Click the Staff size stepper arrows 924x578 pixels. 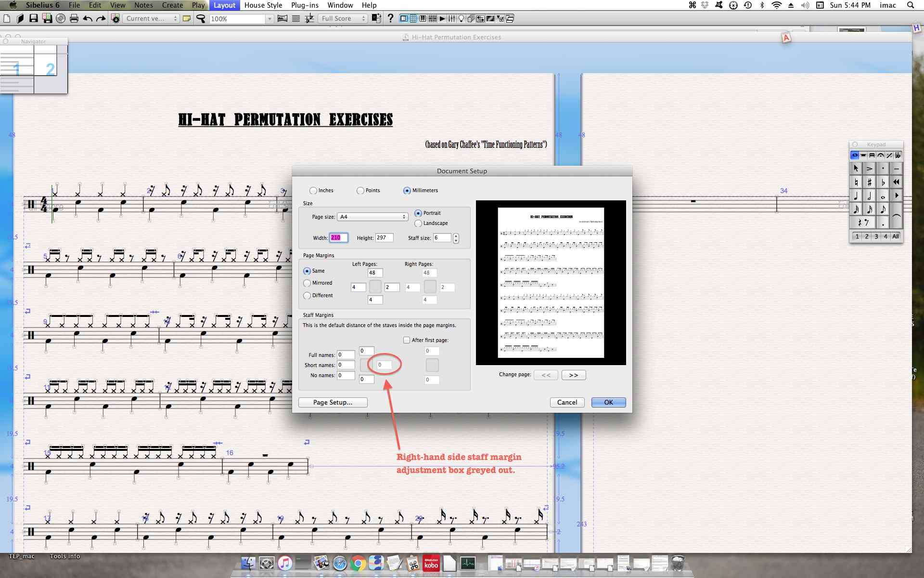(456, 238)
